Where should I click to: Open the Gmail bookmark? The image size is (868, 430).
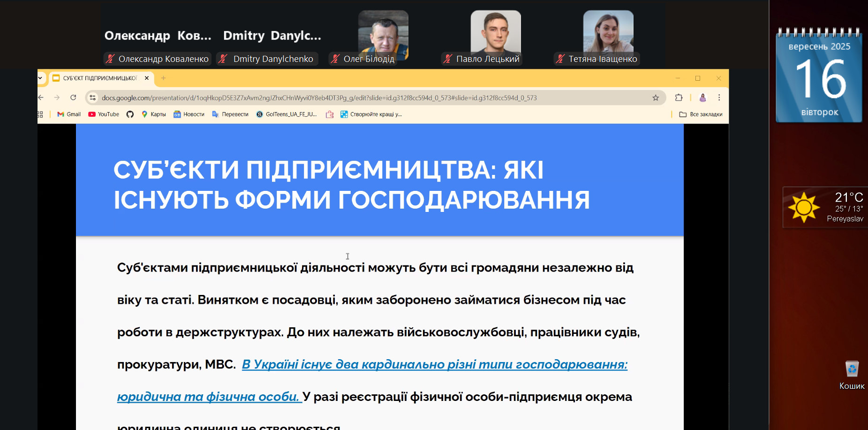pos(69,114)
